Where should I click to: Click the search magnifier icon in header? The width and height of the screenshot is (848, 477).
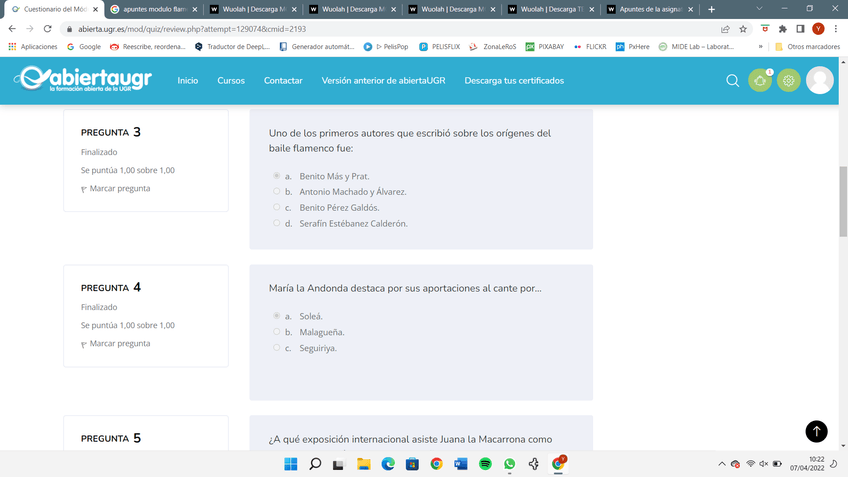pos(732,81)
